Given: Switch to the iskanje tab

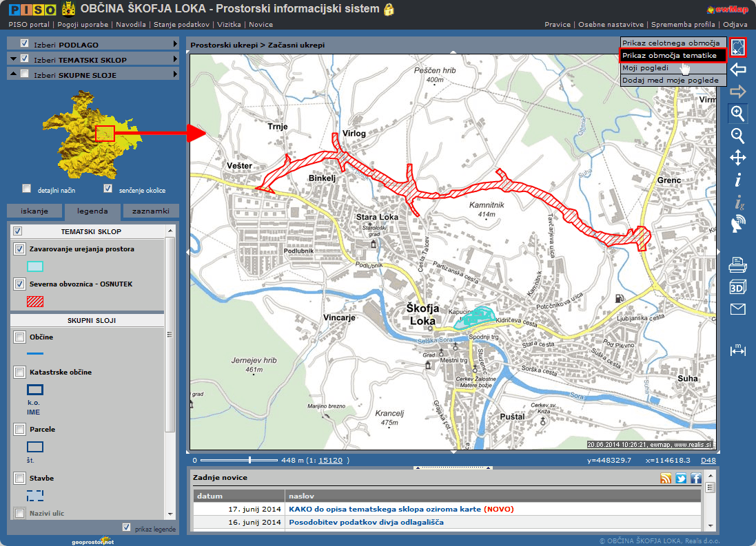Looking at the screenshot, I should [34, 211].
